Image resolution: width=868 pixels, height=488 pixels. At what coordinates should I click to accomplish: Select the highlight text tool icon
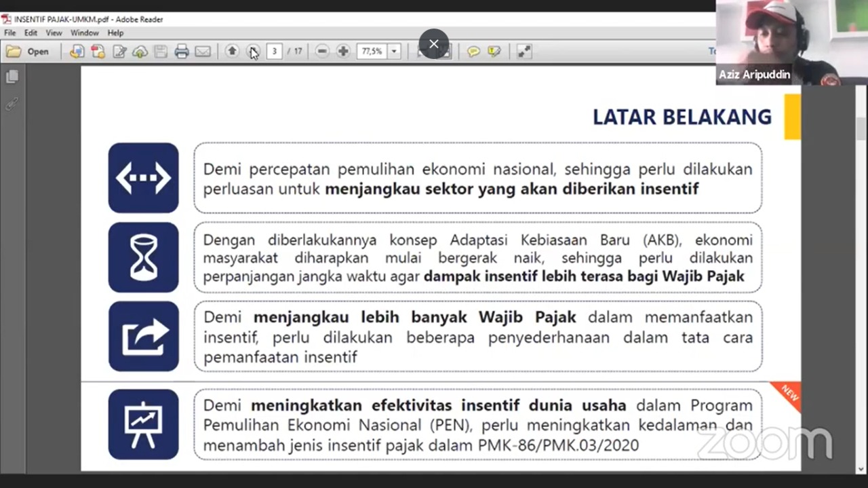point(494,52)
